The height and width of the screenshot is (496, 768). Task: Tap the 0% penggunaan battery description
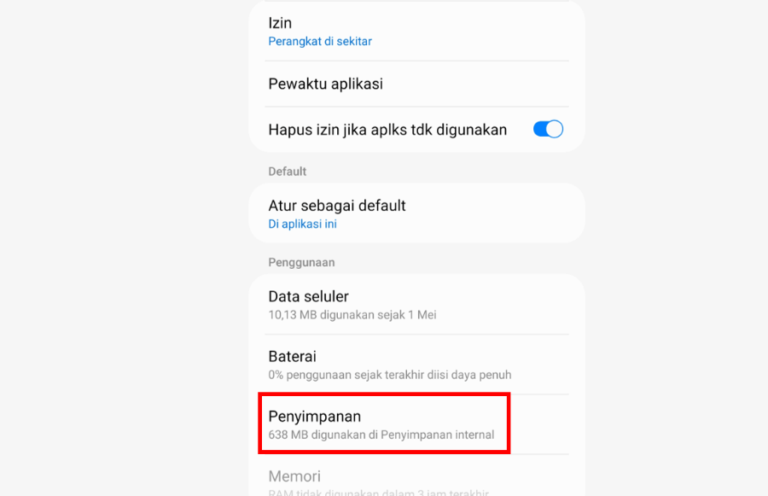389,375
